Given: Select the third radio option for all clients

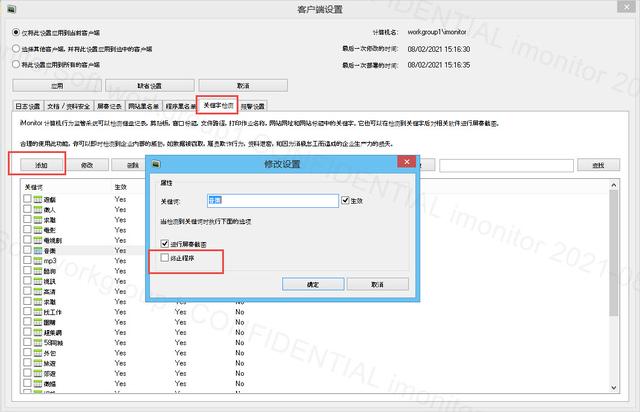Looking at the screenshot, I should click(x=16, y=64).
